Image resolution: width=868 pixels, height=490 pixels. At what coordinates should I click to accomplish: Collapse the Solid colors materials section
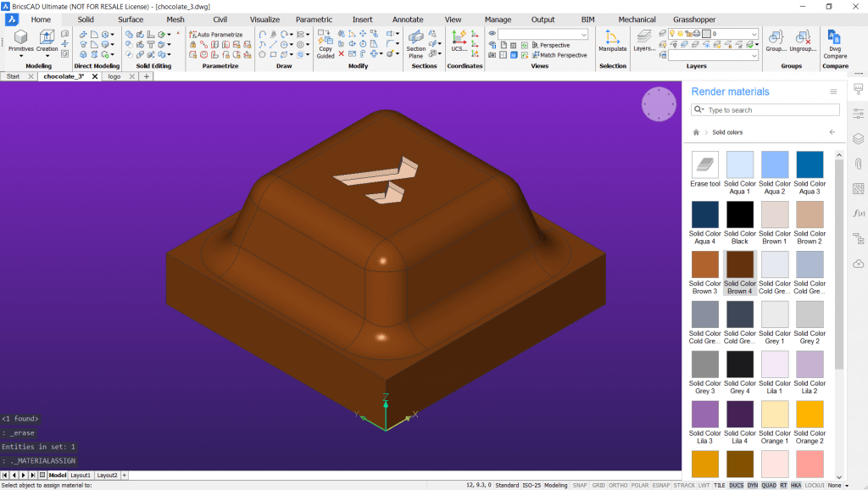pos(832,132)
